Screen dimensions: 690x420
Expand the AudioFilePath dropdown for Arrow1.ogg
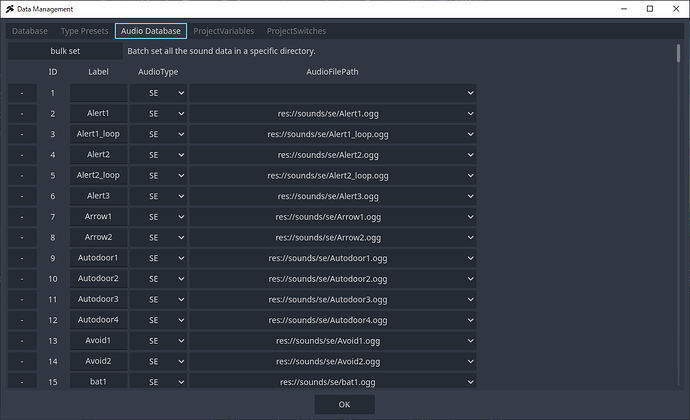[332, 217]
